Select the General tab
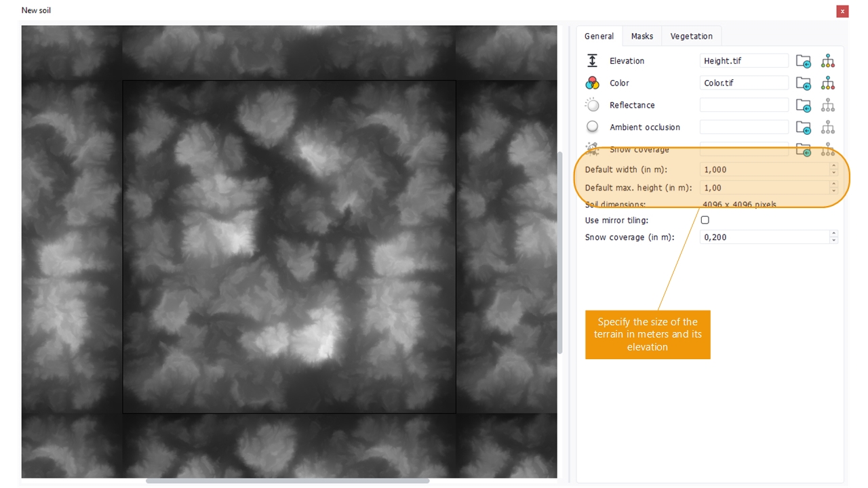Viewport: 868px width, 488px height. pos(599,37)
